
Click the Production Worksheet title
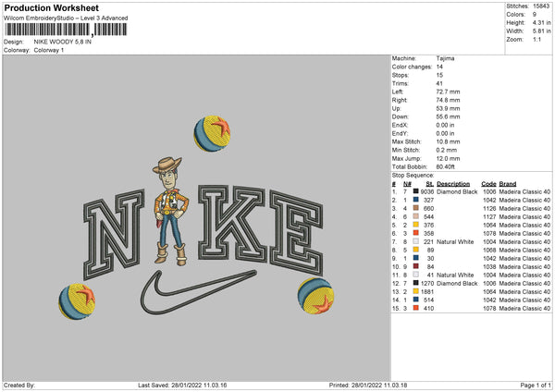[x=51, y=7]
